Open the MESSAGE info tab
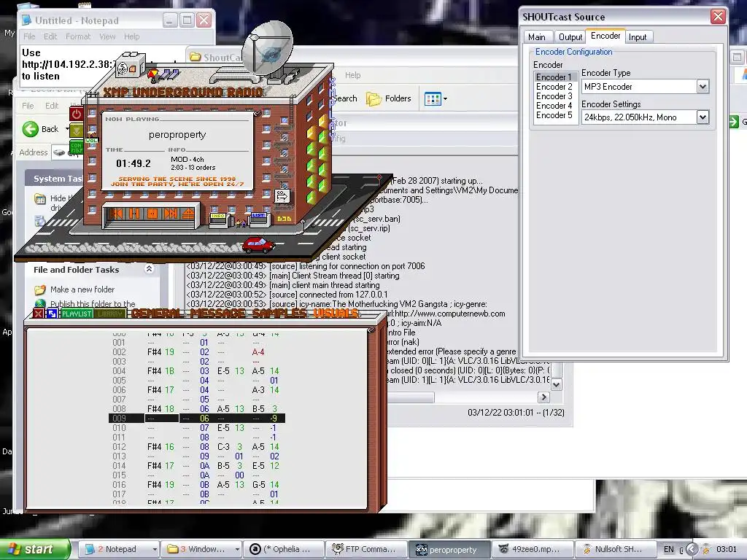The width and height of the screenshot is (747, 560). tap(217, 313)
